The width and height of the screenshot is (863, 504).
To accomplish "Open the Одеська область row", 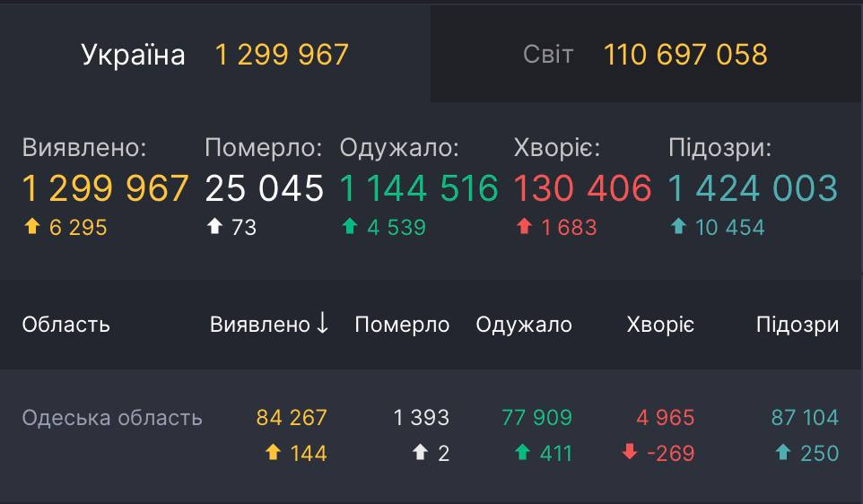I will 112,418.
